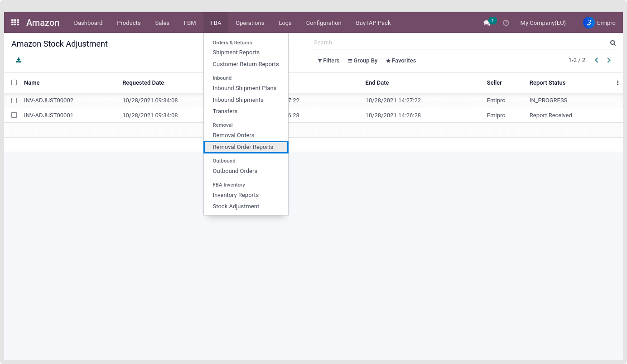The width and height of the screenshot is (627, 364).
Task: Click the Emipro user avatar
Action: (588, 23)
